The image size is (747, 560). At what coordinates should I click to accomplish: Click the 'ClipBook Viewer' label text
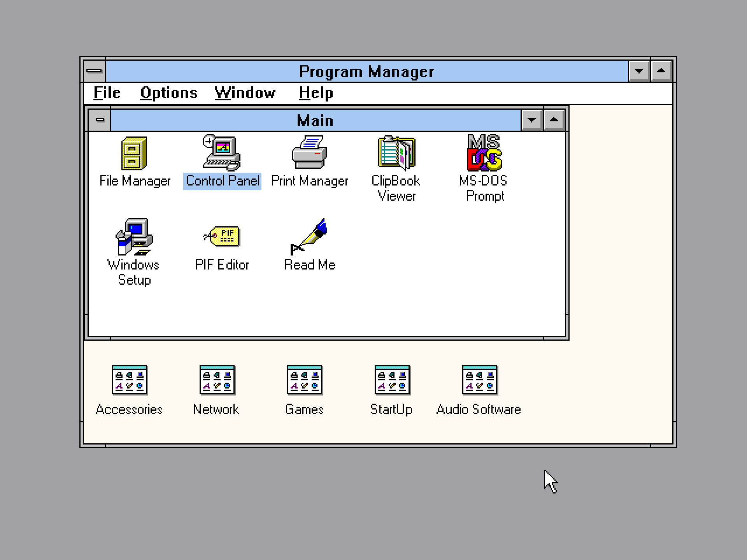click(x=396, y=188)
